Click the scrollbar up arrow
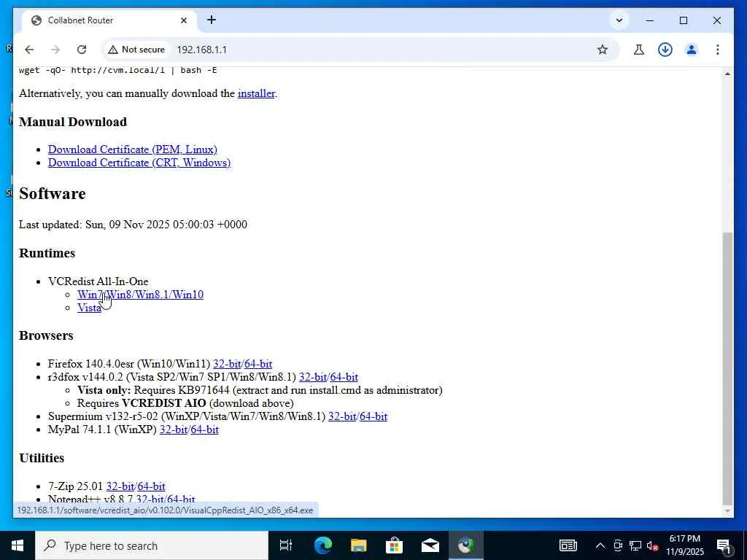747x560 pixels. [x=727, y=74]
